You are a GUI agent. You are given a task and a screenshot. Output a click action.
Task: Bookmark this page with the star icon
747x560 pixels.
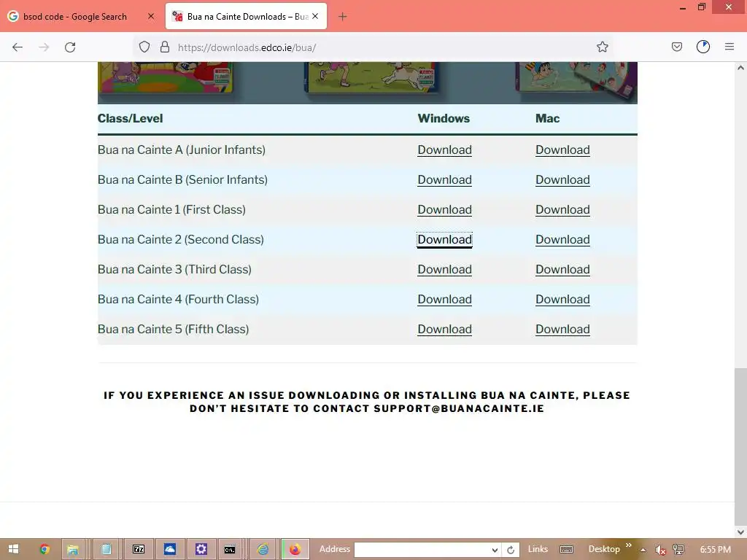pos(602,47)
